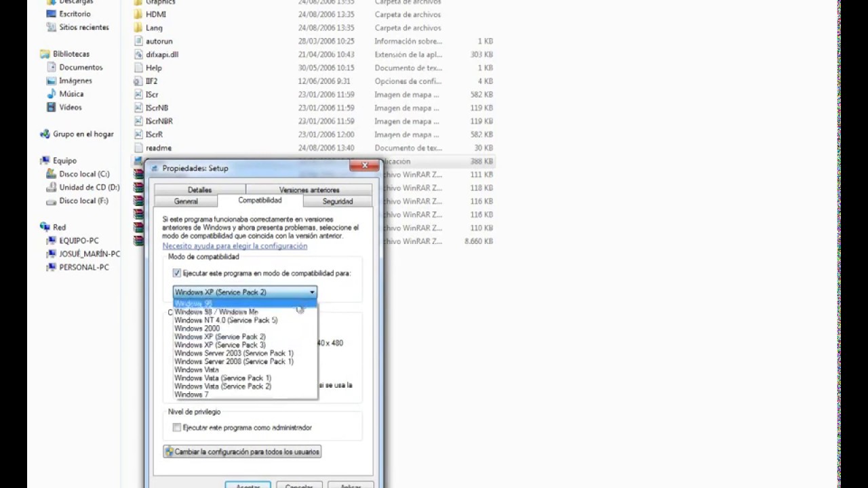Image resolution: width=868 pixels, height=488 pixels.
Task: Select the Escritorio icon in the sidebar
Action: pyautogui.click(x=52, y=14)
